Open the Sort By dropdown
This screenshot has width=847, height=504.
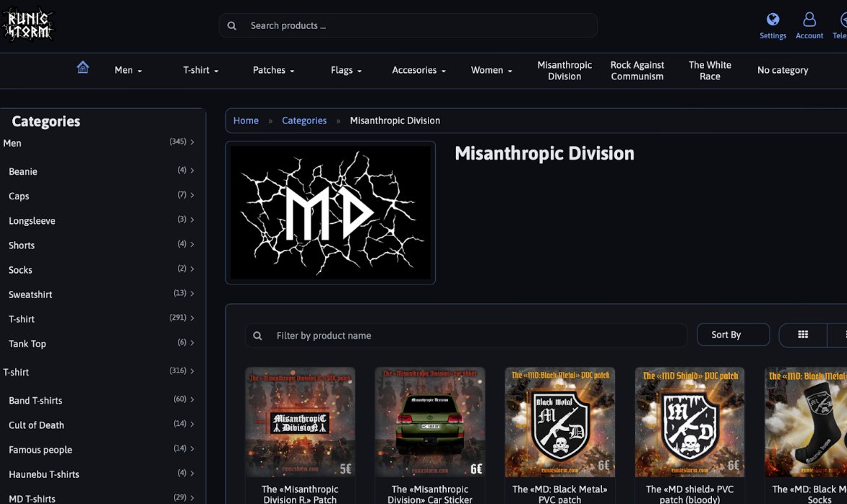click(x=733, y=334)
